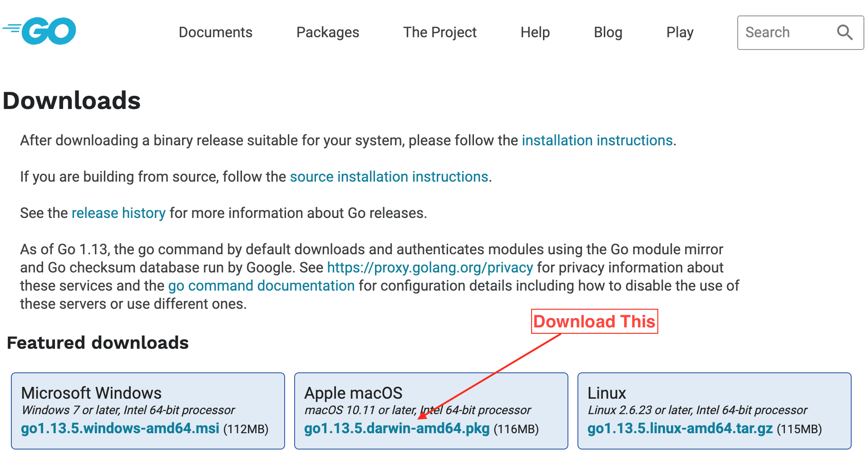The height and width of the screenshot is (455, 868).
Task: Open the Packages menu item
Action: pyautogui.click(x=328, y=32)
